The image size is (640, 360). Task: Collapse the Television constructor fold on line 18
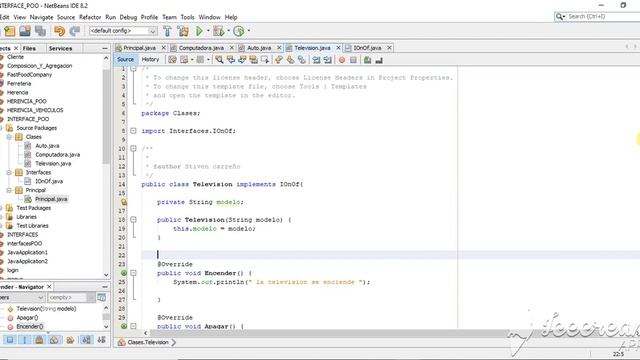133,220
